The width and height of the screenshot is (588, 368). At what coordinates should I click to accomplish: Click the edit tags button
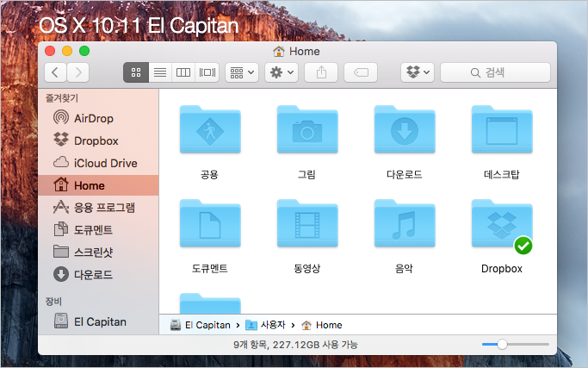[361, 72]
